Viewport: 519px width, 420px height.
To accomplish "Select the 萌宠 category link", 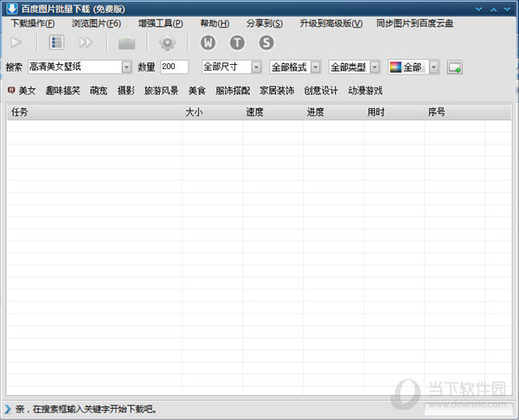I will (99, 91).
